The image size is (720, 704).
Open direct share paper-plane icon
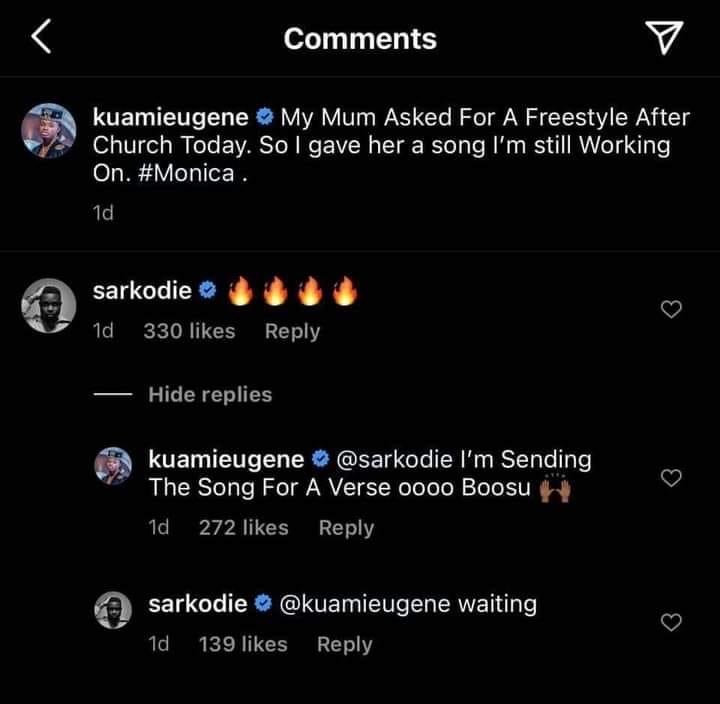(x=665, y=38)
